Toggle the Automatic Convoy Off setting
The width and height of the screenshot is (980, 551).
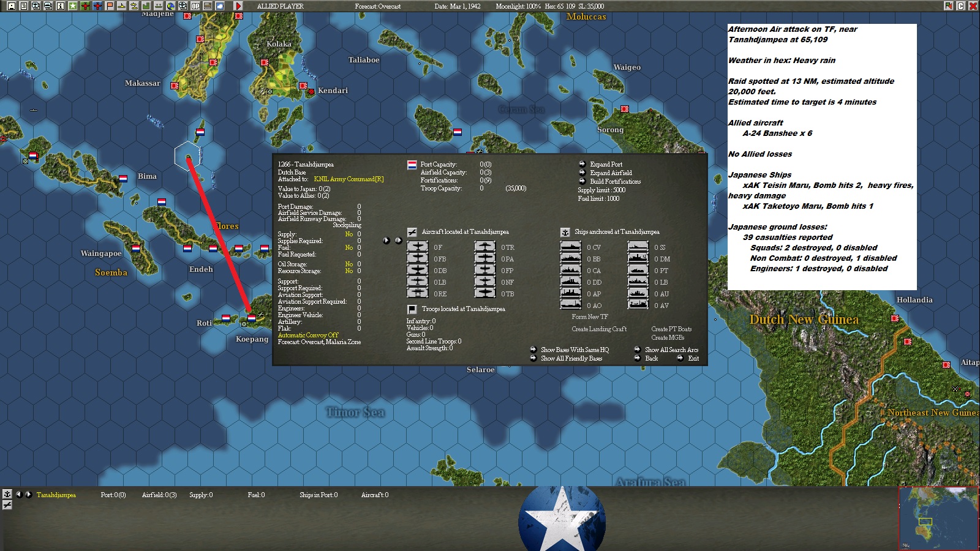pos(308,335)
